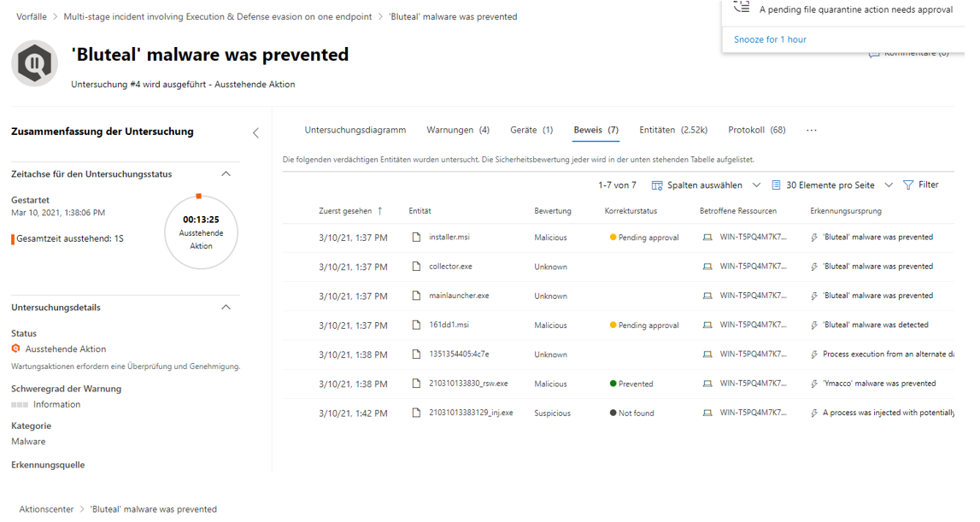The width and height of the screenshot is (980, 522).
Task: Click Snooze for 1 hour in notification
Action: [x=770, y=39]
